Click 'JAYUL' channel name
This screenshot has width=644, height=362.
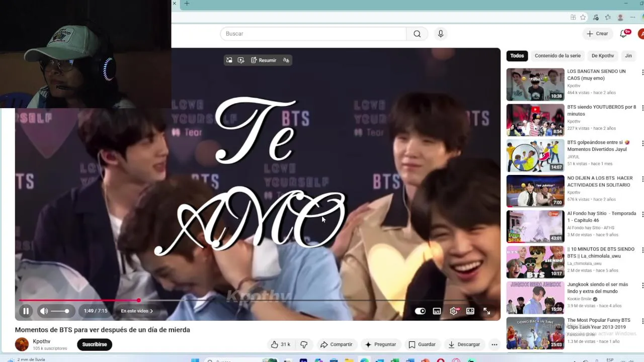574,157
